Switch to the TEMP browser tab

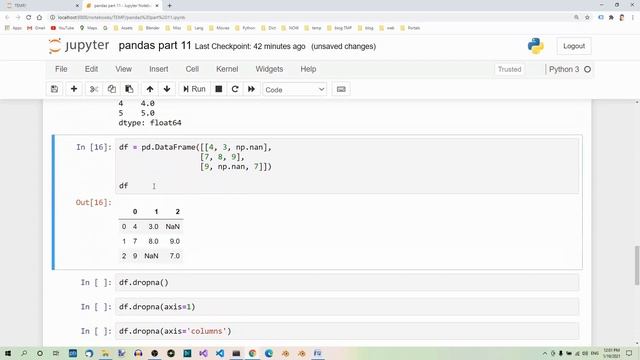(43, 6)
